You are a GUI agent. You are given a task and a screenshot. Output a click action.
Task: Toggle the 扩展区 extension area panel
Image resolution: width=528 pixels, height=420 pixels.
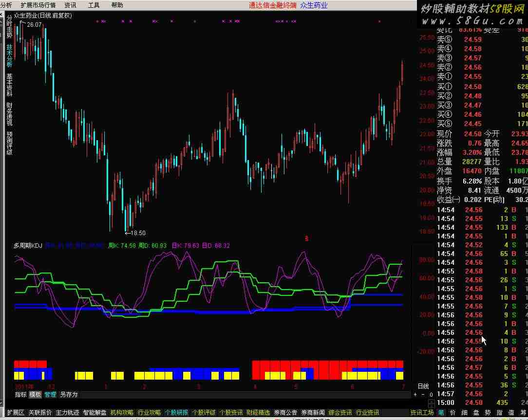coord(15,413)
